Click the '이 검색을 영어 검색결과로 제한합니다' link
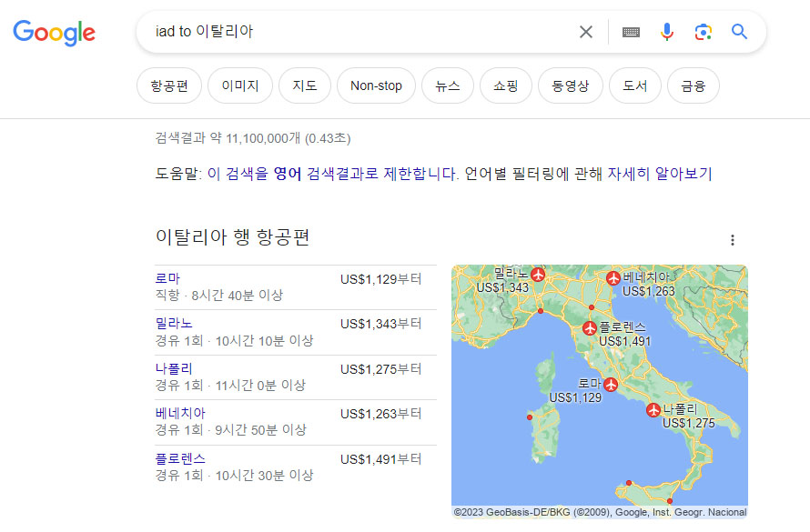This screenshot has height=532, width=810. point(333,174)
